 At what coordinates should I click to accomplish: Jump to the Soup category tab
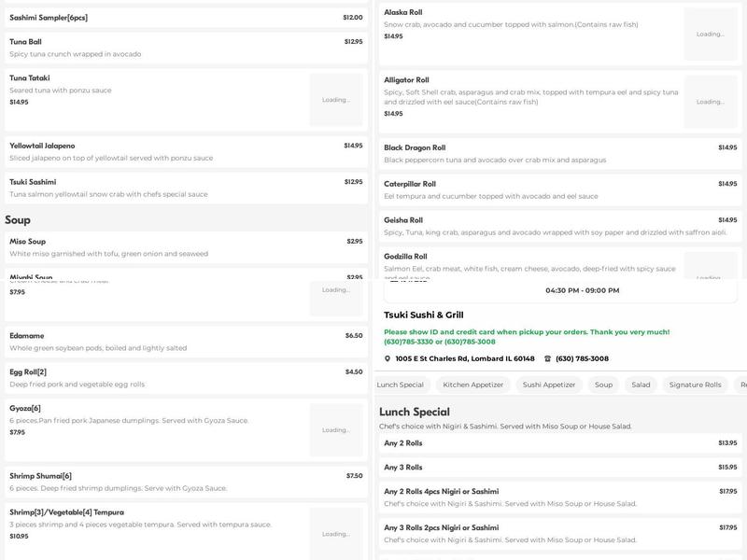(x=603, y=385)
